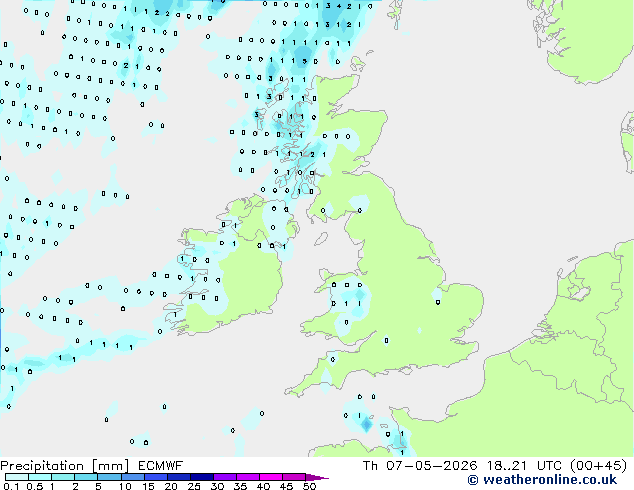Click the 0.5–1 mm legend color box
Viewport: 634px width, 490px height.
point(40,477)
